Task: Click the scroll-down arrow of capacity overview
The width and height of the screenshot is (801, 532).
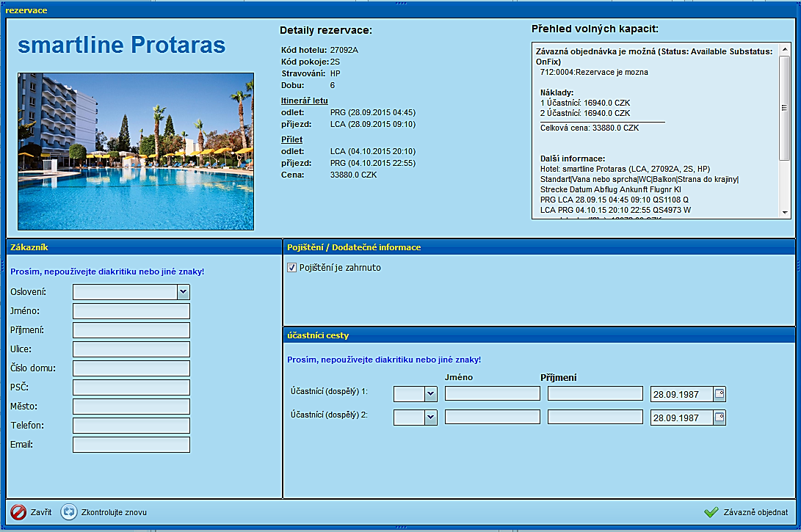Action: [785, 212]
